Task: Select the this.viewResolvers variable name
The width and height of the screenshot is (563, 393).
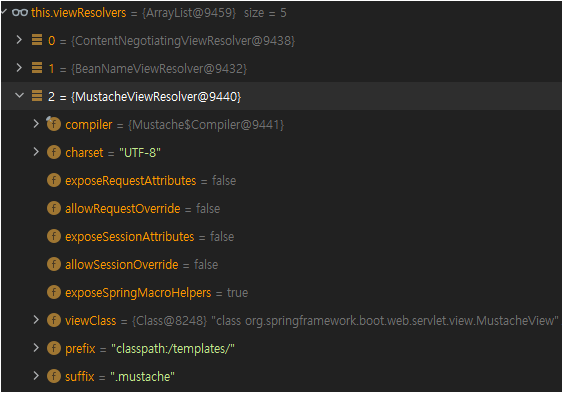Action: coord(79,13)
